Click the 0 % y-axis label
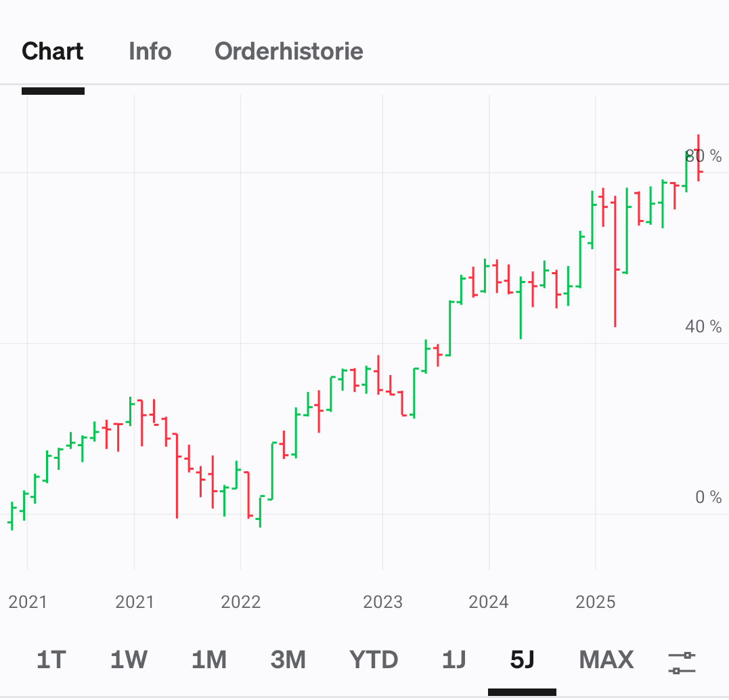 [x=709, y=498]
